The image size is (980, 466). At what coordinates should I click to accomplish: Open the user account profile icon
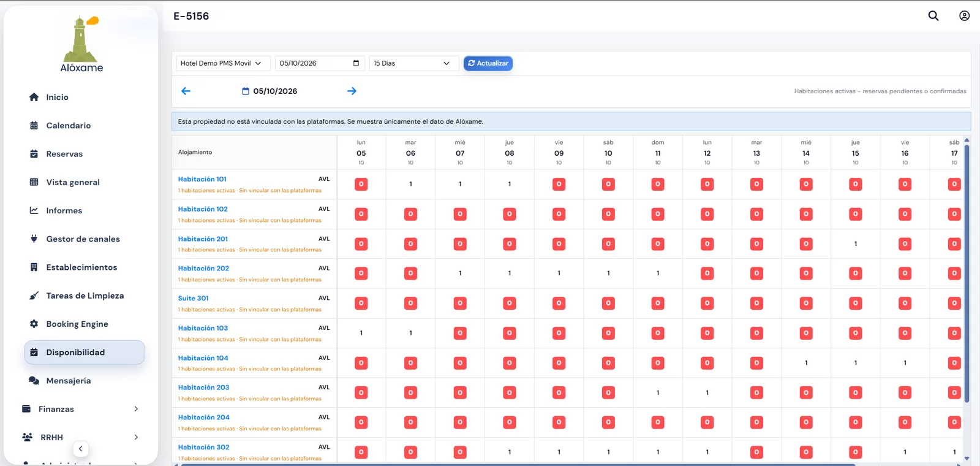pyautogui.click(x=964, y=16)
